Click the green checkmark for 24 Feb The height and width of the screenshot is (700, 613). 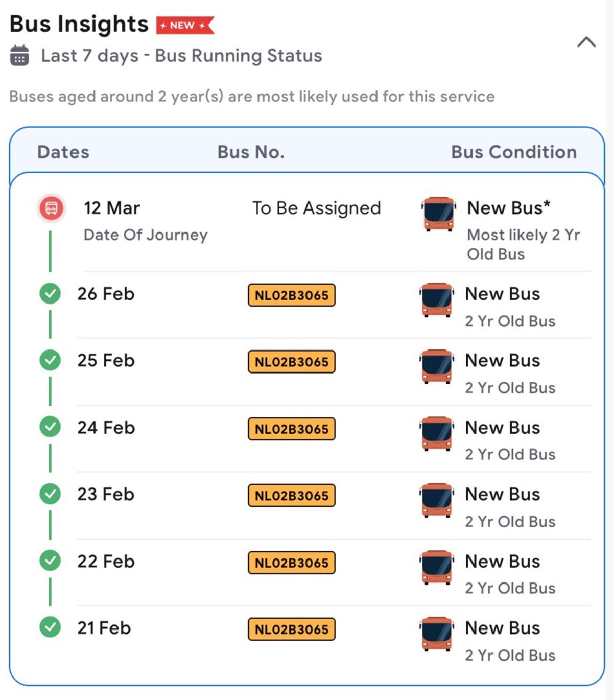coord(50,427)
